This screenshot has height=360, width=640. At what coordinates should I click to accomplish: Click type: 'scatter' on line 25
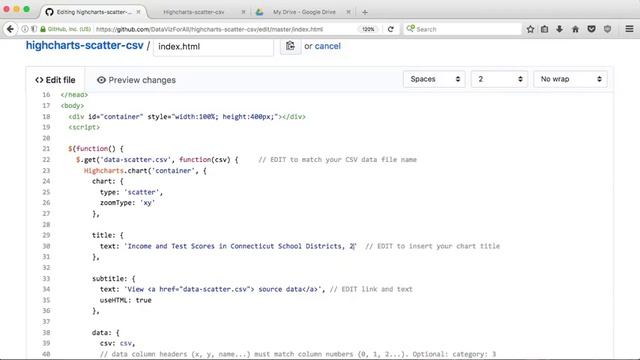click(x=131, y=192)
